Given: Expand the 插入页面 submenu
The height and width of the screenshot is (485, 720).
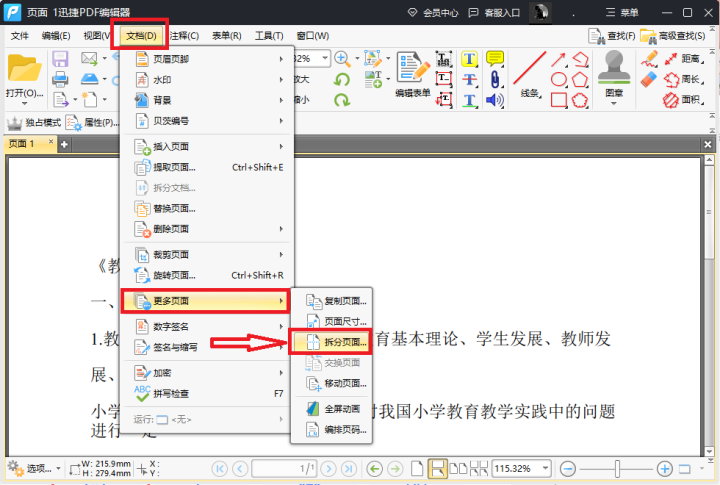Looking at the screenshot, I should [x=207, y=147].
